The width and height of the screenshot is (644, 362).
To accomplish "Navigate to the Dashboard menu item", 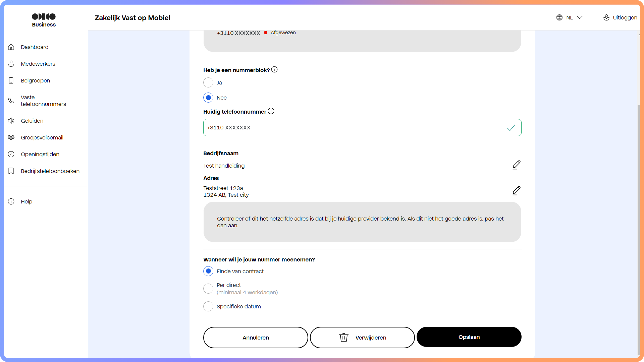I will 35,47.
